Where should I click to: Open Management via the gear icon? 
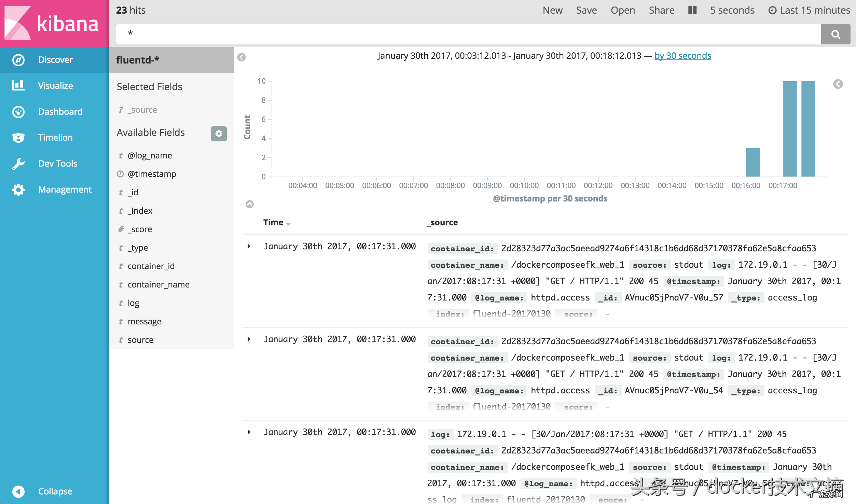pos(18,190)
